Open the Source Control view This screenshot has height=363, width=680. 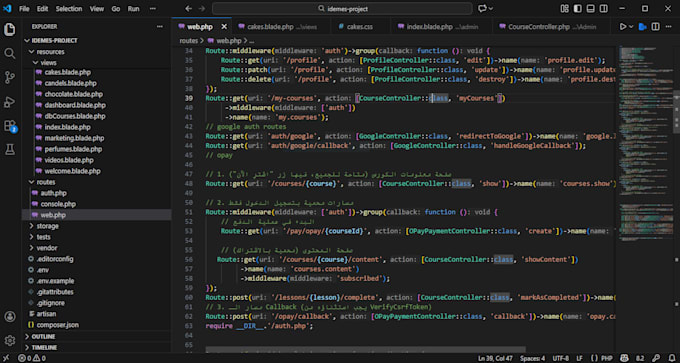point(10,78)
